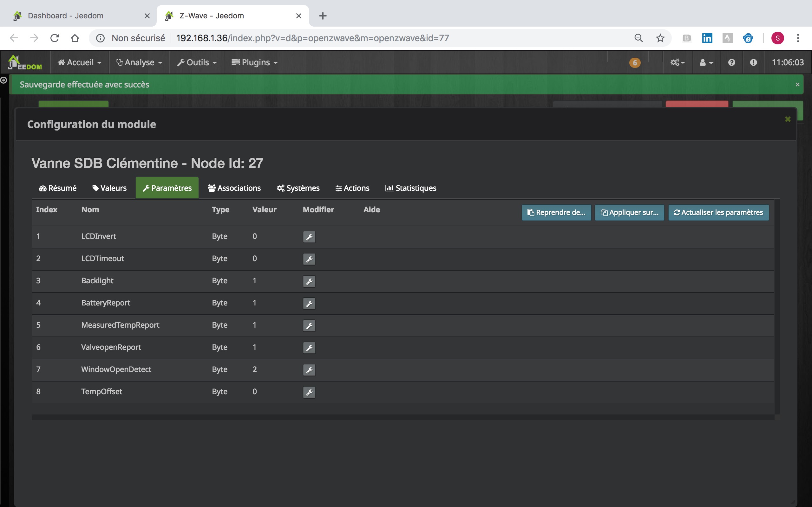
Task: Click the Actualiser les paramètres button
Action: 718,212
